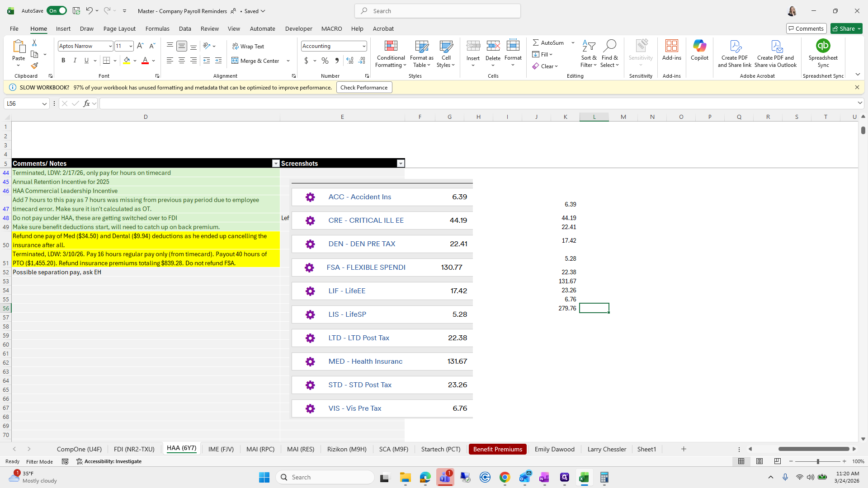Expand the Accounting number format dropdown
This screenshot has height=488, width=868.
pos(364,46)
